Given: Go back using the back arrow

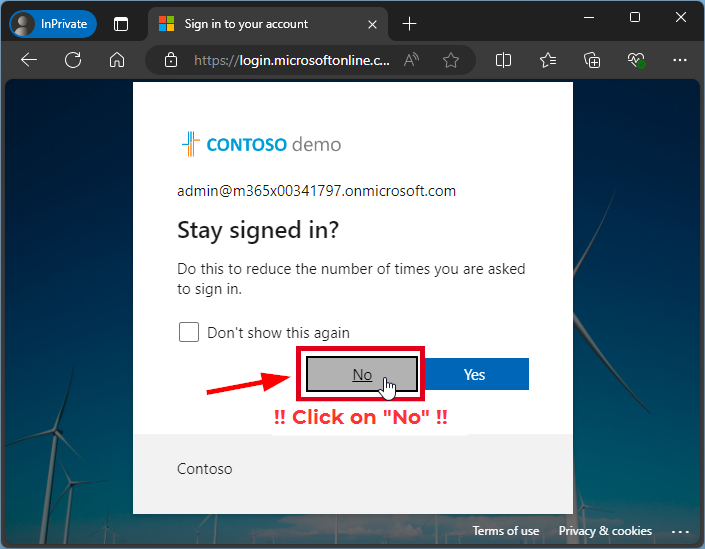Looking at the screenshot, I should (29, 60).
